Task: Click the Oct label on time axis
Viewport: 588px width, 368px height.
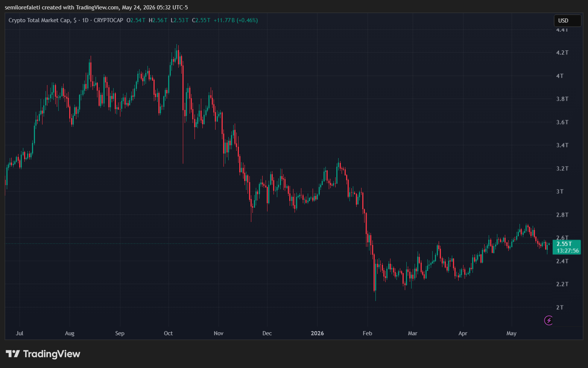Action: click(x=168, y=333)
